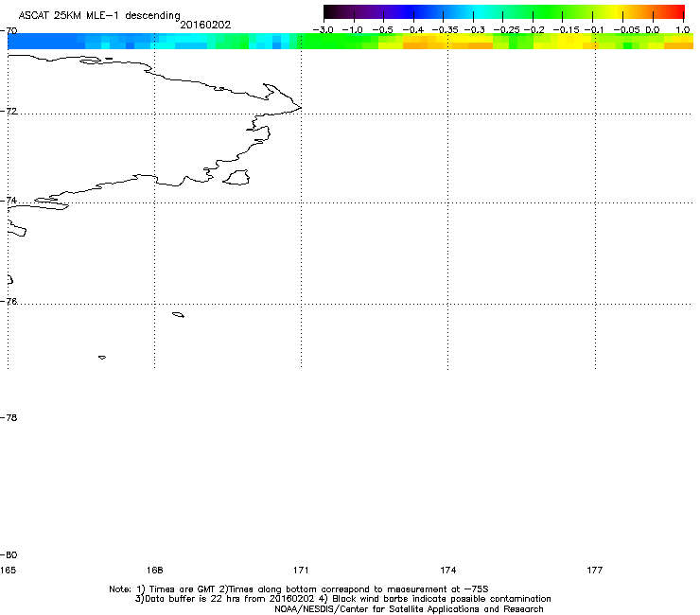Click the small island just below -76

point(178,315)
